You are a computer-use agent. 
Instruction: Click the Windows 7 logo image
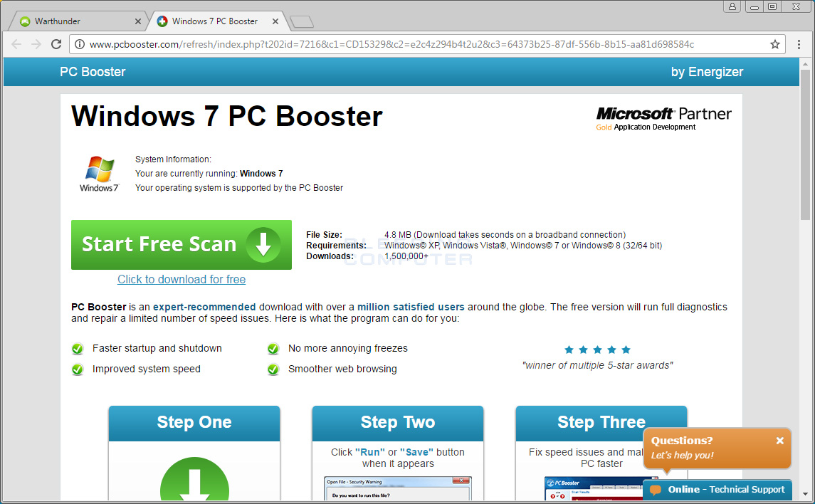coord(99,174)
